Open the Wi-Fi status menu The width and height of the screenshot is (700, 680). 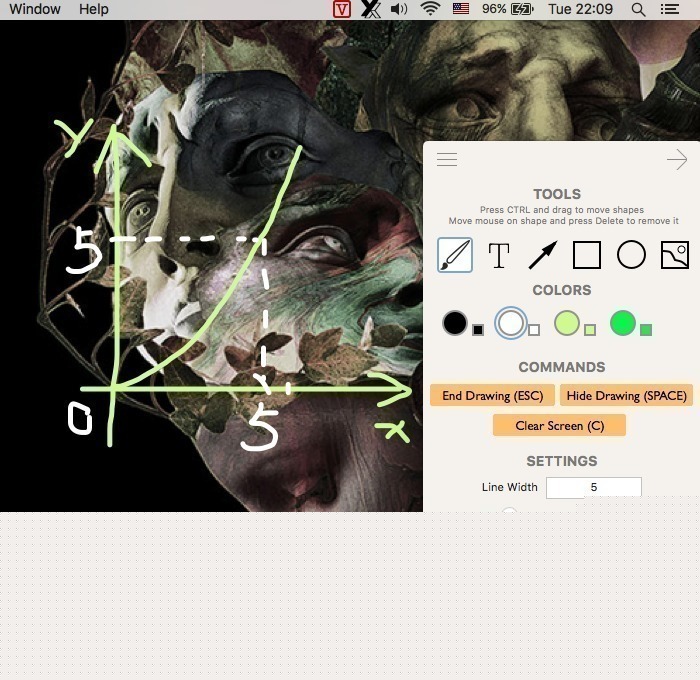pyautogui.click(x=430, y=9)
